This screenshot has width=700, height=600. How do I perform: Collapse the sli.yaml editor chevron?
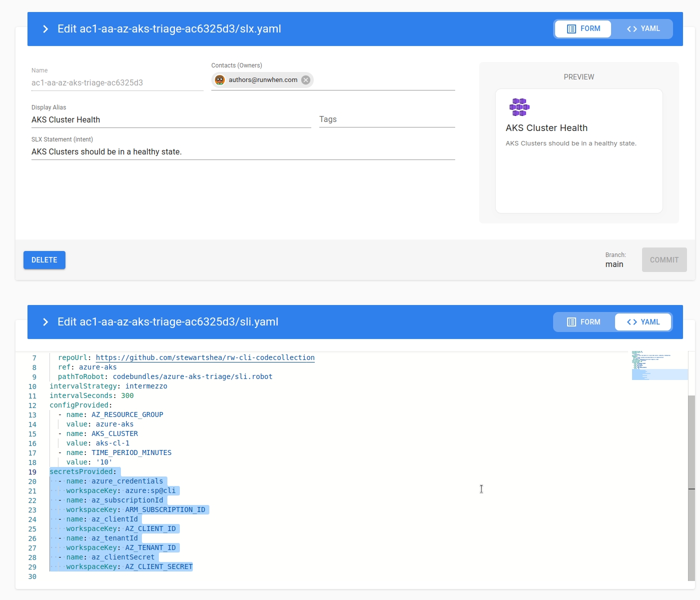(x=45, y=322)
